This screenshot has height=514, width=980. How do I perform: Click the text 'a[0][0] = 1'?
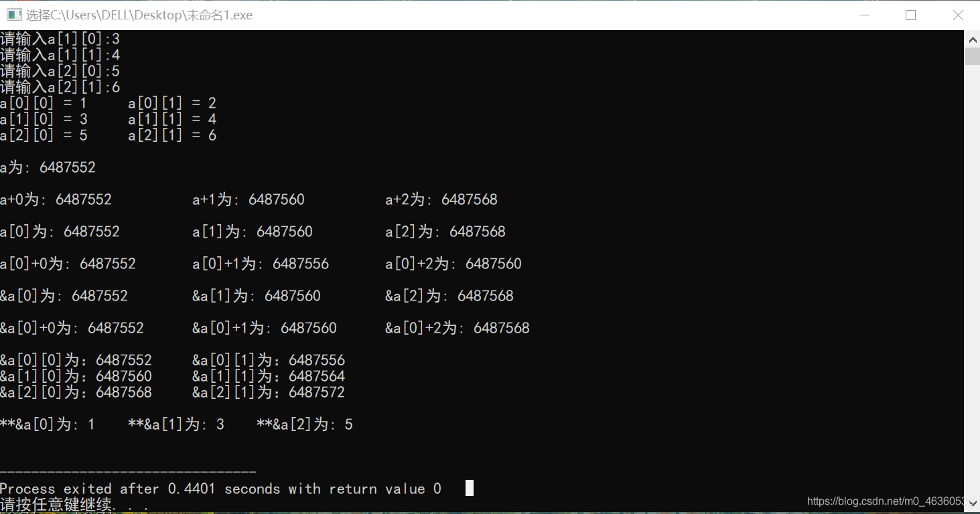pyautogui.click(x=44, y=103)
